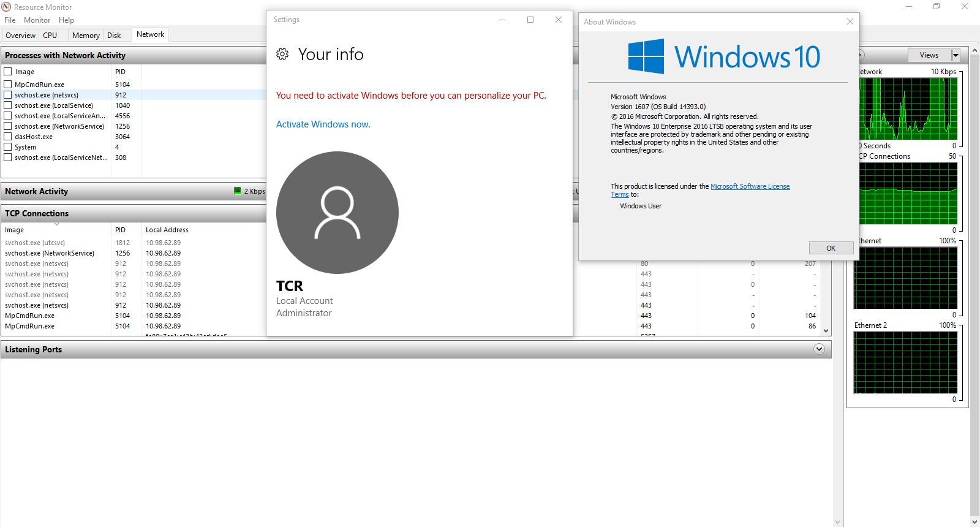The width and height of the screenshot is (980, 527).
Task: Open the File menu
Action: tap(10, 20)
